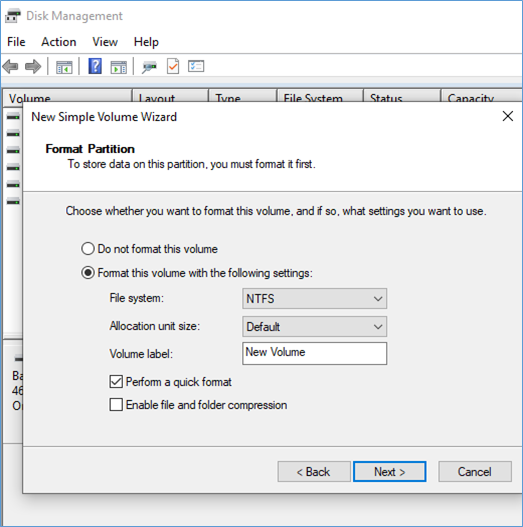The width and height of the screenshot is (523, 527).
Task: Click the checklist settings toolbar icon
Action: [x=196, y=66]
